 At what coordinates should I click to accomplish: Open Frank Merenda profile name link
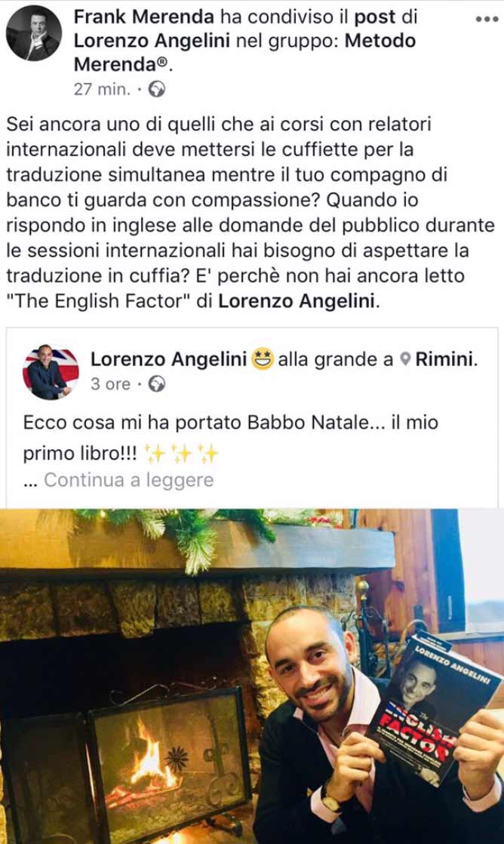(x=143, y=17)
